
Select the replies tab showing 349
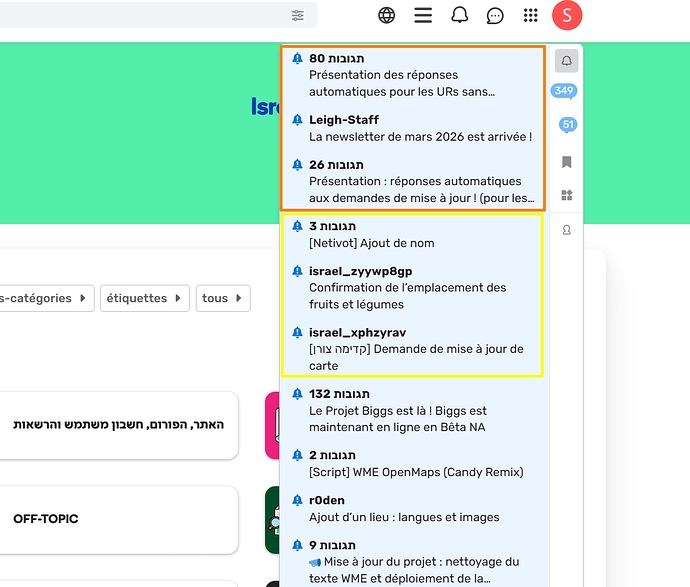click(x=564, y=91)
